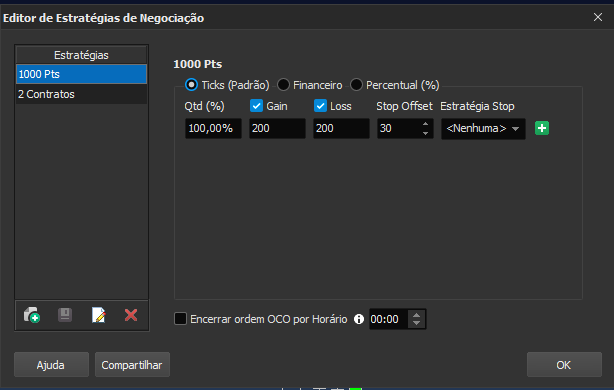Screen dimensions: 614x390
Task: Select the 1000 Pts strategy in list
Action: coord(81,74)
